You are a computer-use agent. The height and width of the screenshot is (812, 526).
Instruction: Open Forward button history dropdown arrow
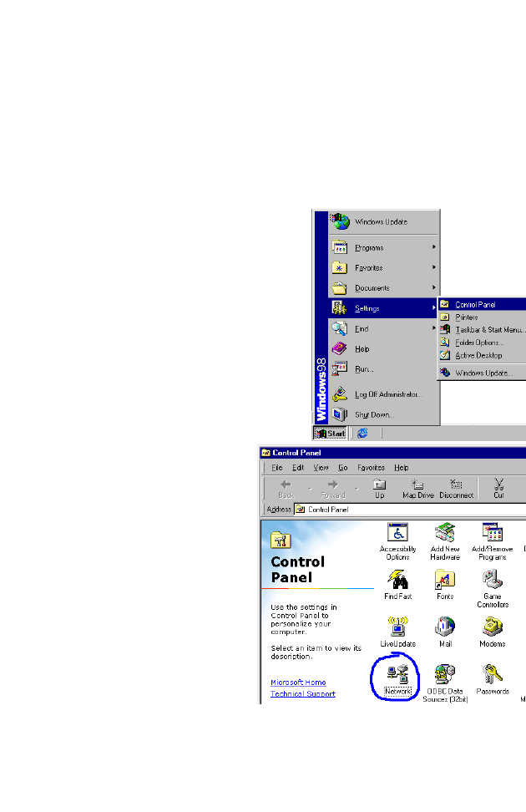(357, 489)
